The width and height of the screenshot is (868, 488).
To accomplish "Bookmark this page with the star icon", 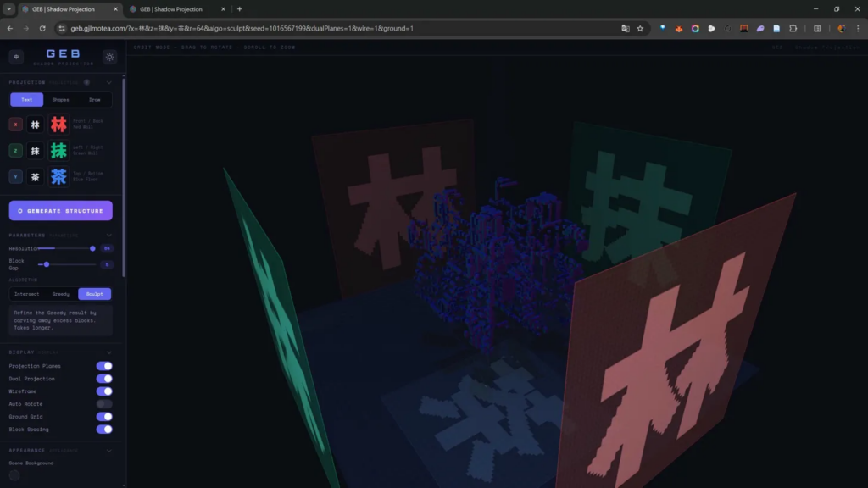I will click(640, 28).
